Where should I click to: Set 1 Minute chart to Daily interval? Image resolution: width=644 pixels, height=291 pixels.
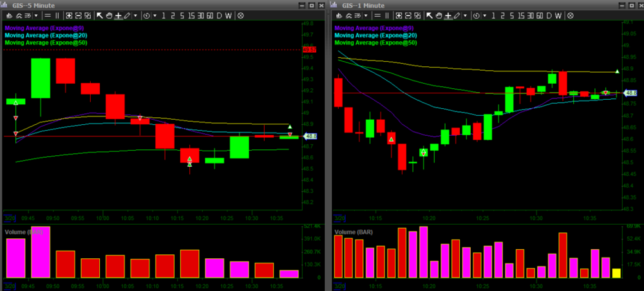point(549,15)
